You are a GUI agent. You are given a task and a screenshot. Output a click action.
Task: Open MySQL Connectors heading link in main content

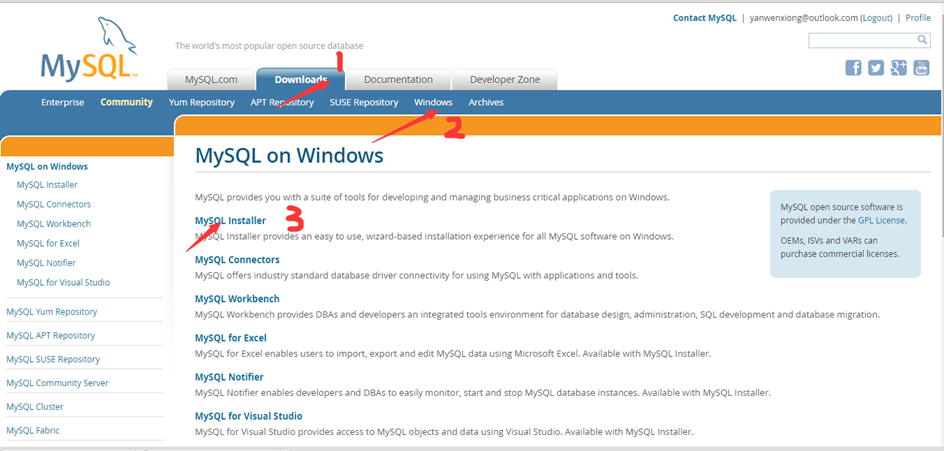click(x=237, y=260)
